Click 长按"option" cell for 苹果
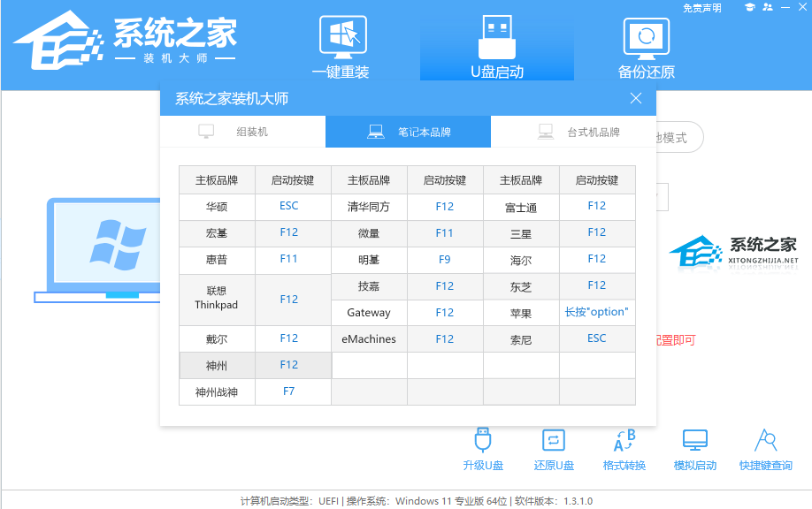812x509 pixels. 597,312
